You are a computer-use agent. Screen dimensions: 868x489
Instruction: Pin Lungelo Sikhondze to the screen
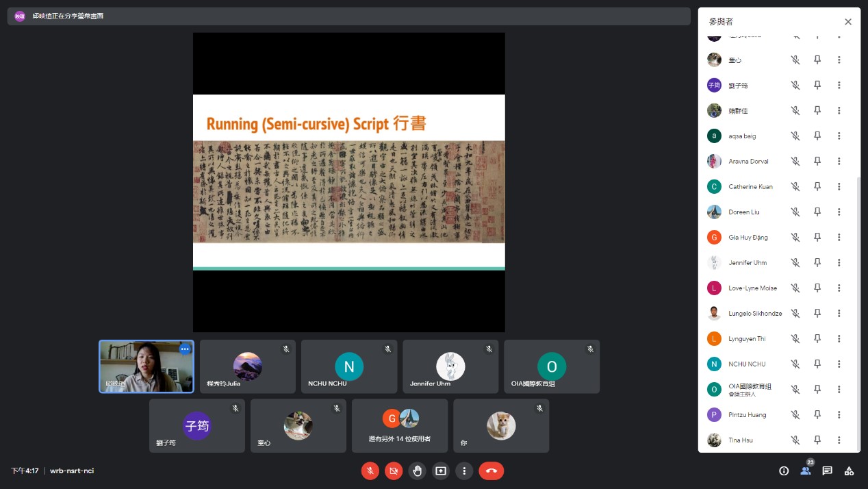tap(817, 313)
